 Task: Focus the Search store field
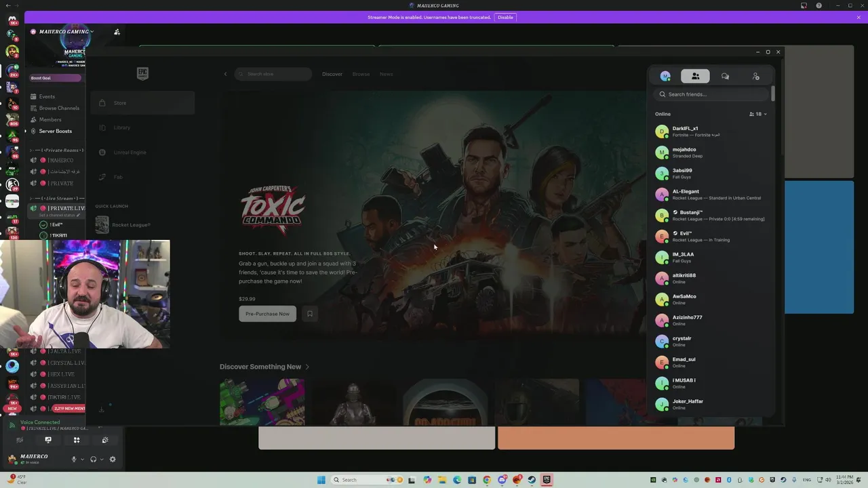click(x=273, y=74)
